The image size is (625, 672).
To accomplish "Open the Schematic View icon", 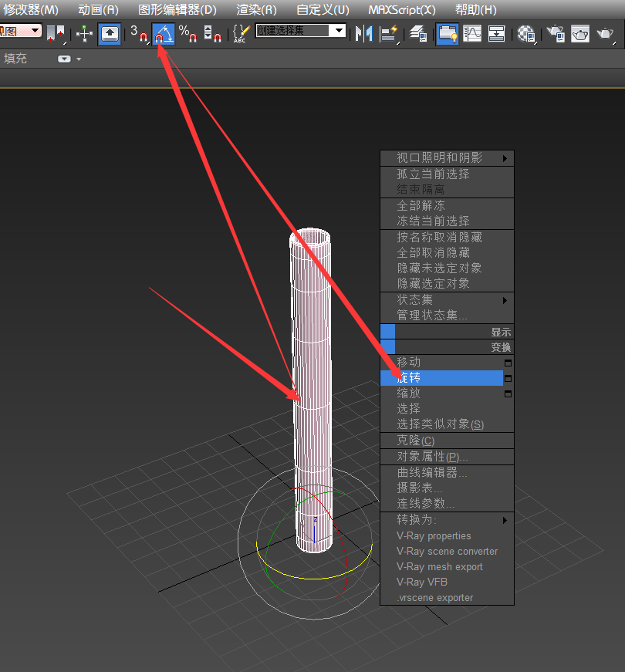I will click(x=496, y=34).
